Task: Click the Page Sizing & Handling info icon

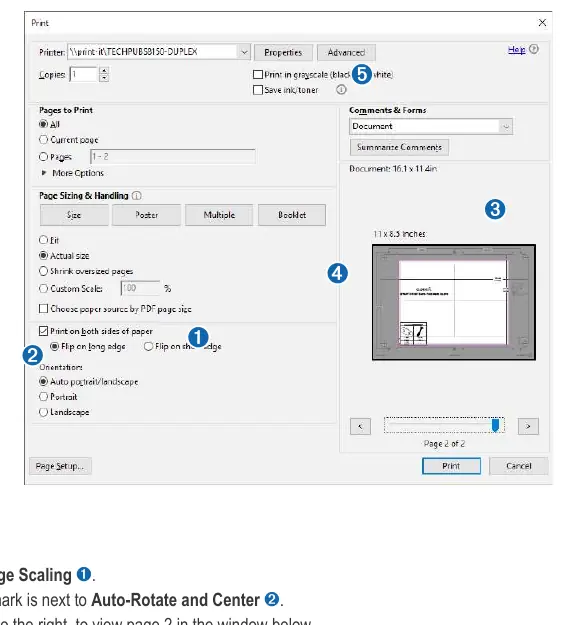Action: (x=136, y=196)
